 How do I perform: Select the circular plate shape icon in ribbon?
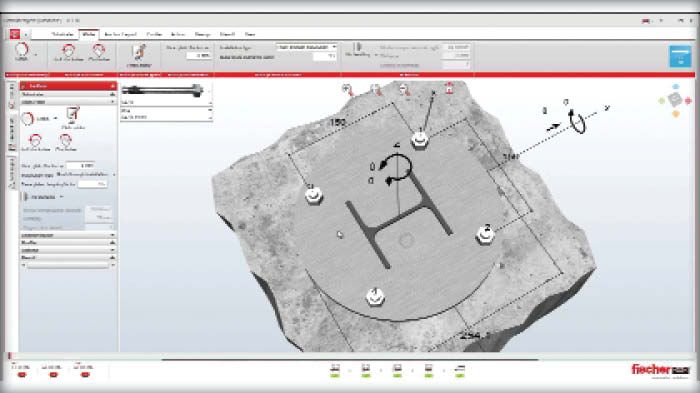21,51
